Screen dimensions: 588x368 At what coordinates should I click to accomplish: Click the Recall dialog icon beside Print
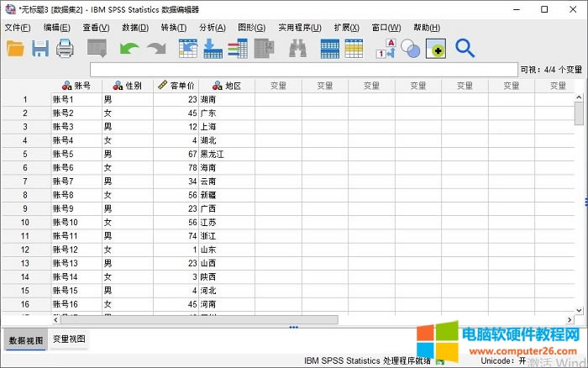[97, 49]
